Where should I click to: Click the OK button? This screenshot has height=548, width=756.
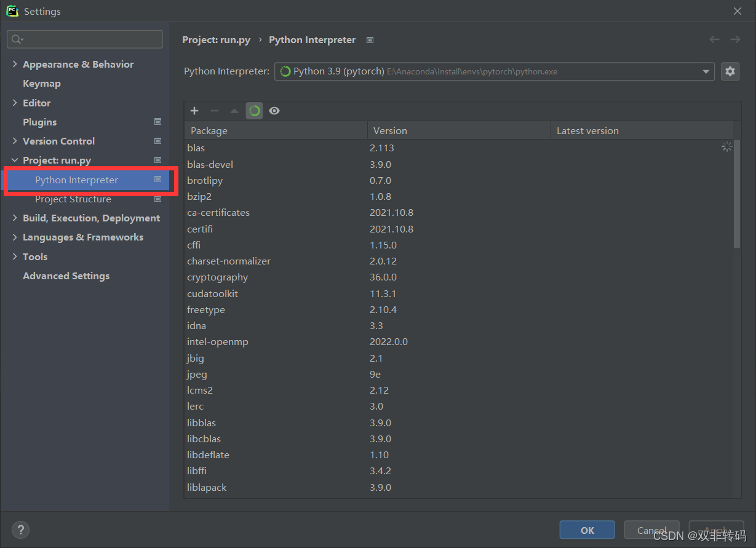[587, 530]
